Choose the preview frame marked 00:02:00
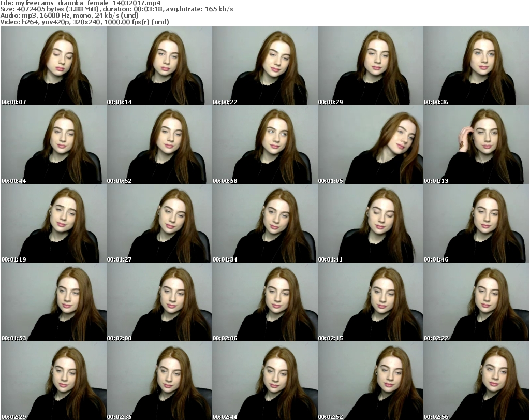The image size is (530, 420). pyautogui.click(x=159, y=302)
